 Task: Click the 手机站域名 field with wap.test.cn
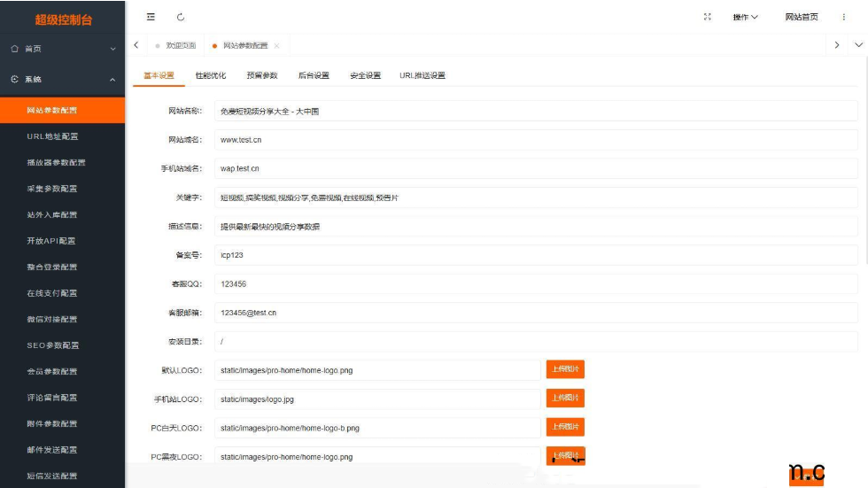coord(536,169)
